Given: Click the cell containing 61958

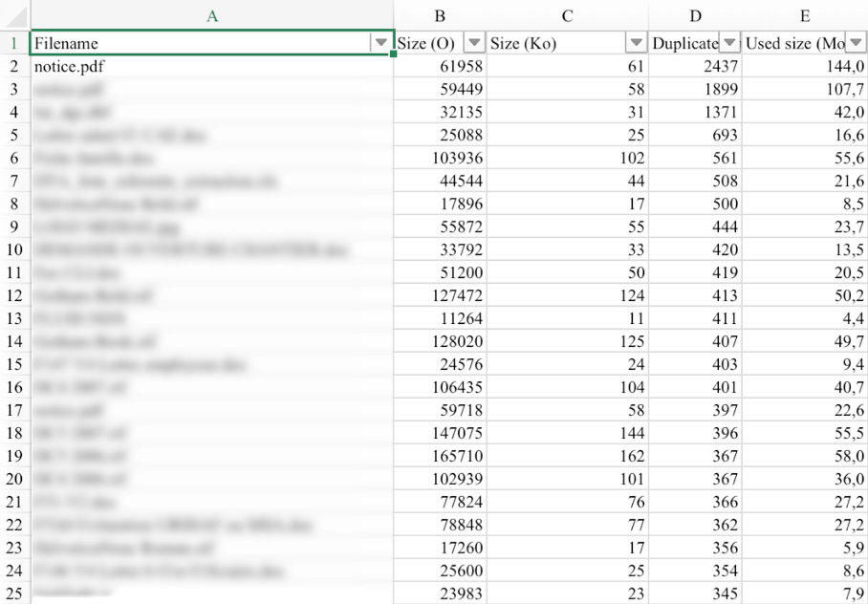Looking at the screenshot, I should tap(440, 67).
